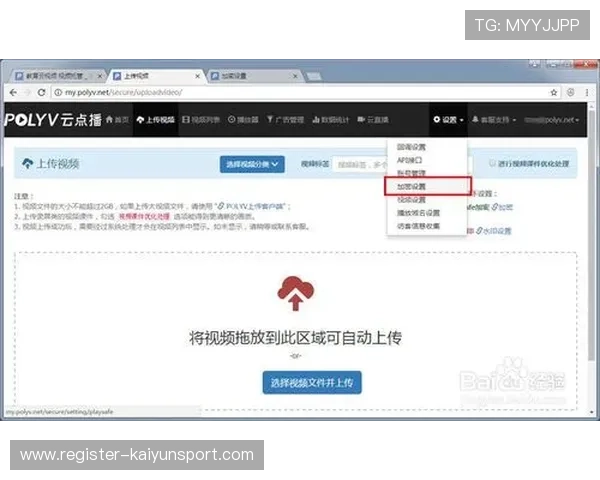Open the 加密 link on the right
Screen dimensions: 600x480
[x=502, y=207]
